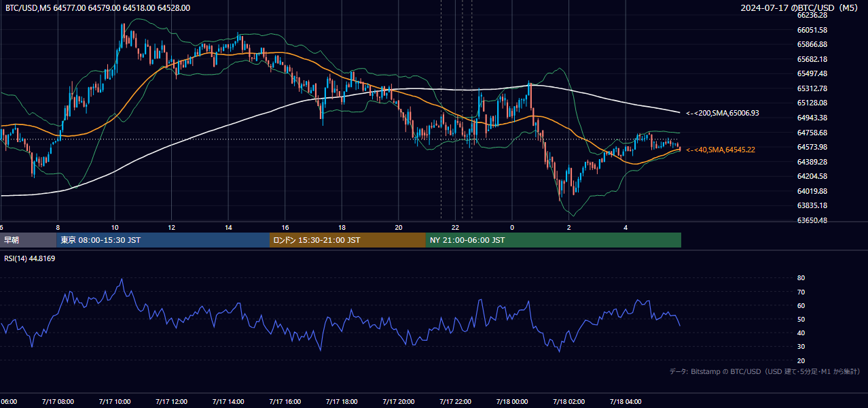The image size is (868, 408).
Task: Click the 40 SMA 64545.22 label
Action: coord(721,150)
